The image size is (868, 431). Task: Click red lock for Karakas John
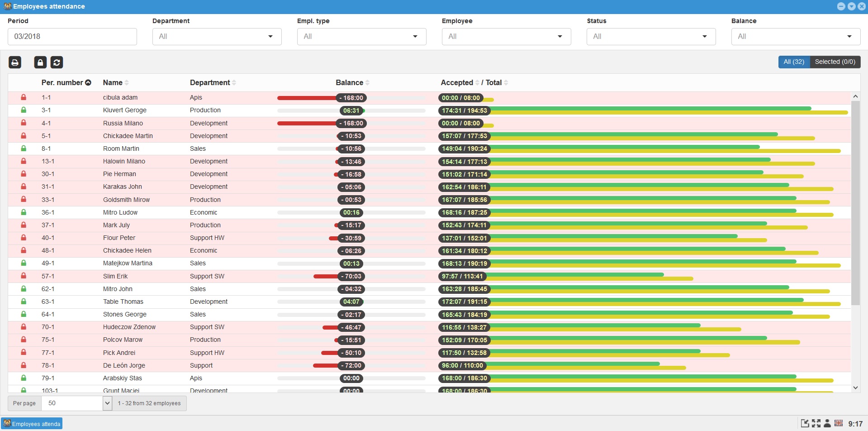[24, 186]
